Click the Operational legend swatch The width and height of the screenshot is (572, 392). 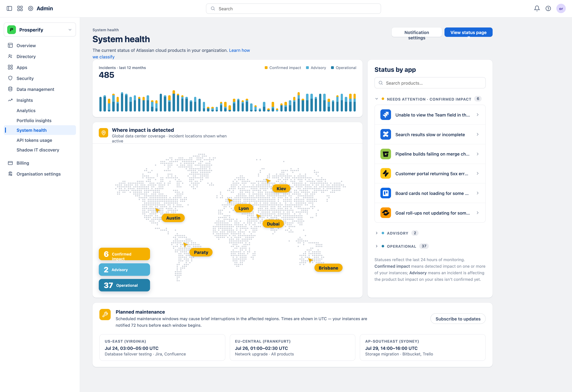click(332, 68)
